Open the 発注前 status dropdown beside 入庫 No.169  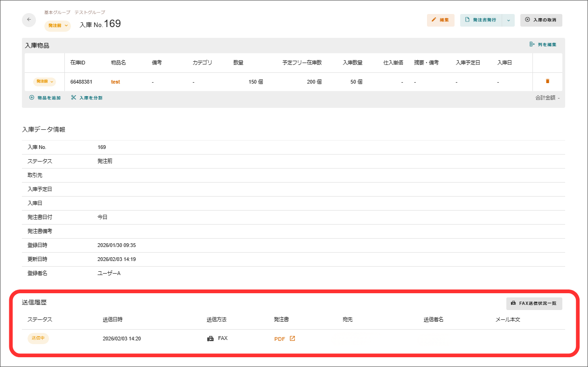point(58,26)
